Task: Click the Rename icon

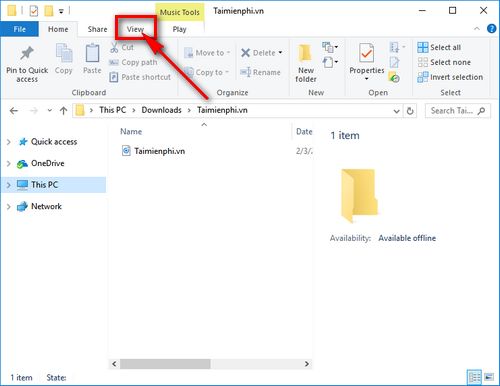Action: (x=245, y=72)
